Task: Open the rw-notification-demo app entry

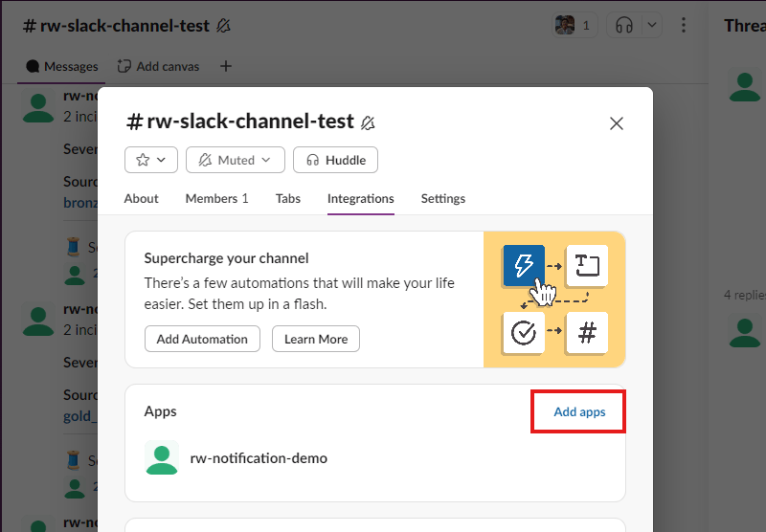Action: [375, 457]
